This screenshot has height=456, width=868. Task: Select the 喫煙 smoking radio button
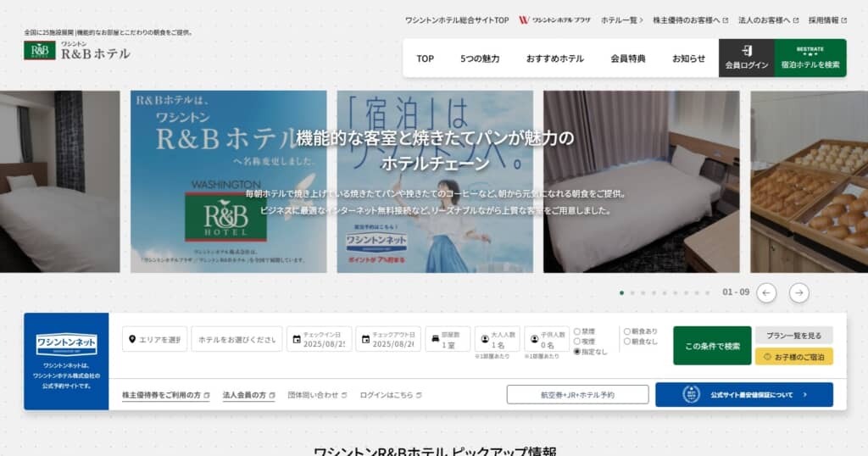click(x=578, y=341)
